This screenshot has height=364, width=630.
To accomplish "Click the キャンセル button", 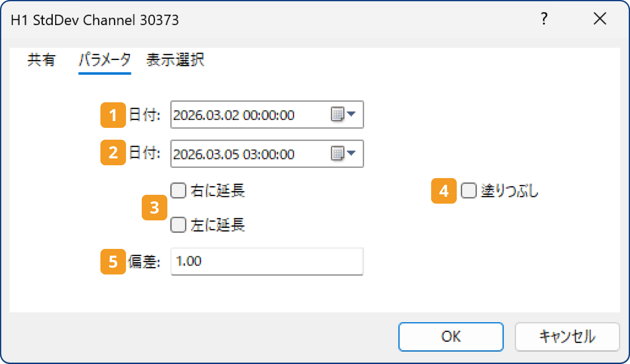I will point(567,336).
